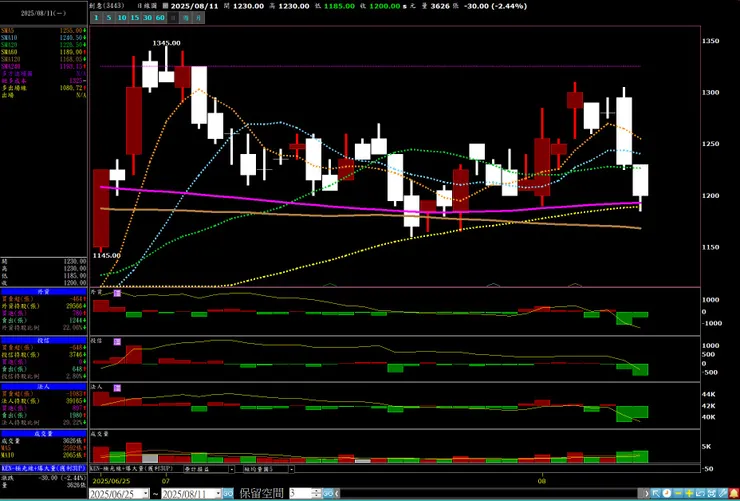Select the arrow pointer cursor tool
740x501 pixels.
tap(656, 493)
